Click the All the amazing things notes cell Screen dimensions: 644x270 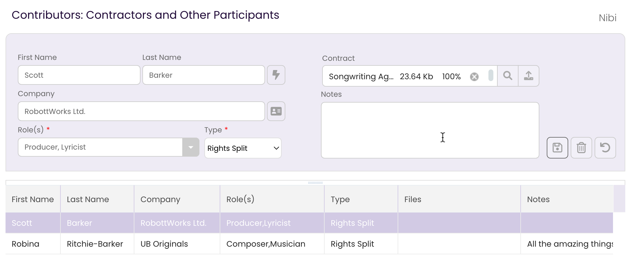click(567, 244)
